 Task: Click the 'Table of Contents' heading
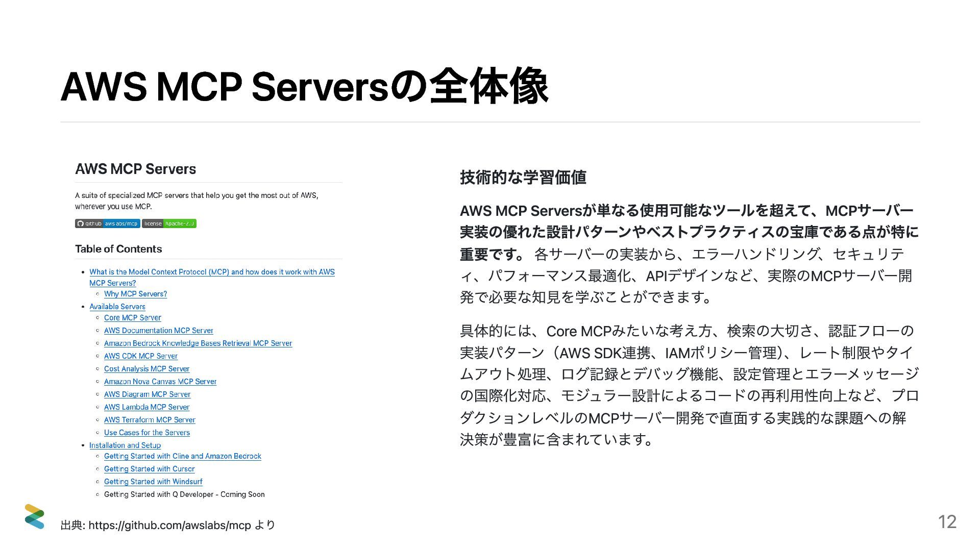pos(118,249)
